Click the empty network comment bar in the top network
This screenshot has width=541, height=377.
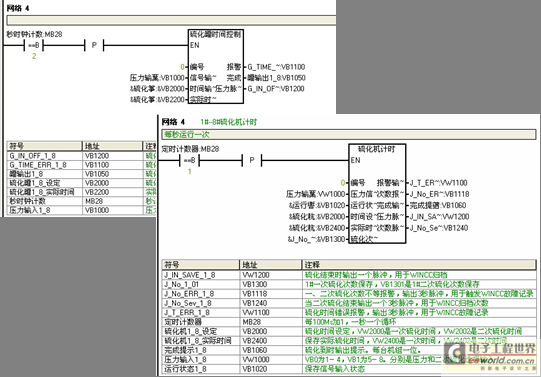coord(171,20)
